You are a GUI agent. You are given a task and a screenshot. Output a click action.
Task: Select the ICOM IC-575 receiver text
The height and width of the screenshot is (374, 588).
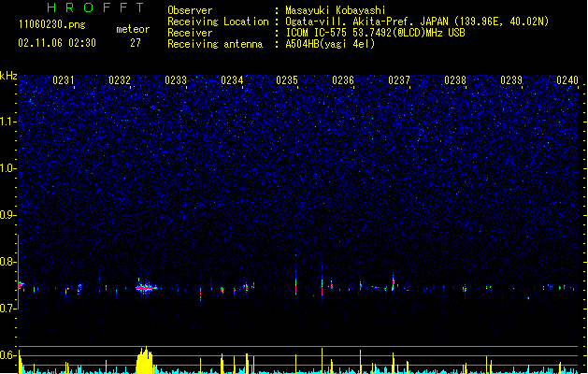click(x=375, y=33)
